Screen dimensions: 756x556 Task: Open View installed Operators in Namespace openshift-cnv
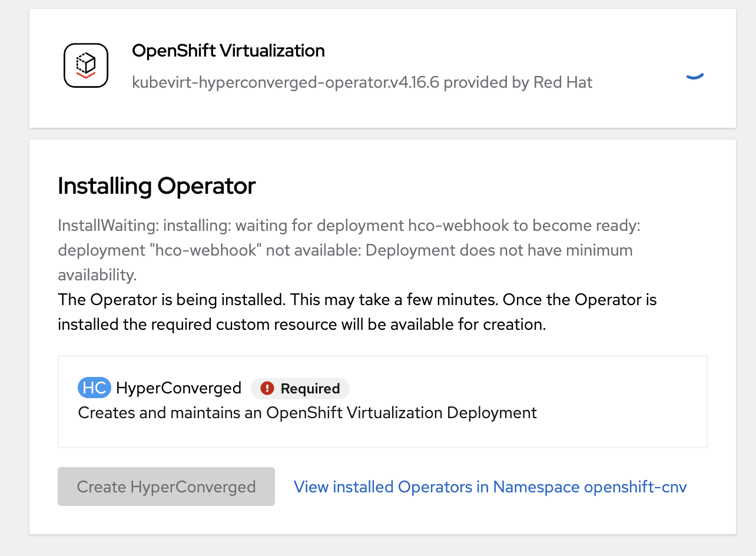click(x=490, y=486)
